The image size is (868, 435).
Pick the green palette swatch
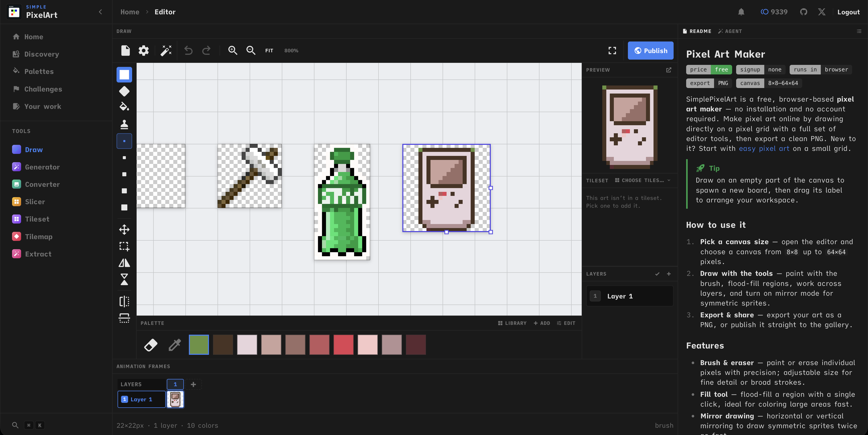point(199,344)
